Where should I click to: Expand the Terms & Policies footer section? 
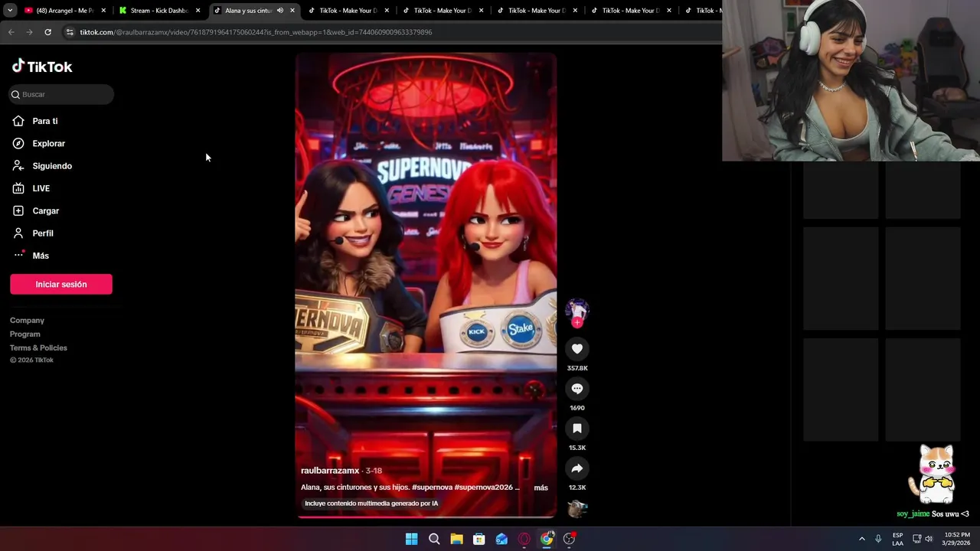point(38,348)
